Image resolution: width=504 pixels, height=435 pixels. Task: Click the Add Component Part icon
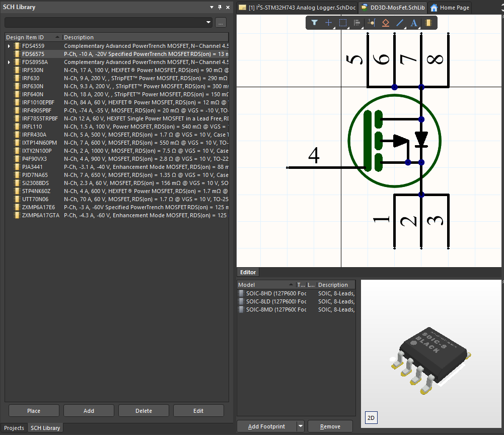coord(428,23)
